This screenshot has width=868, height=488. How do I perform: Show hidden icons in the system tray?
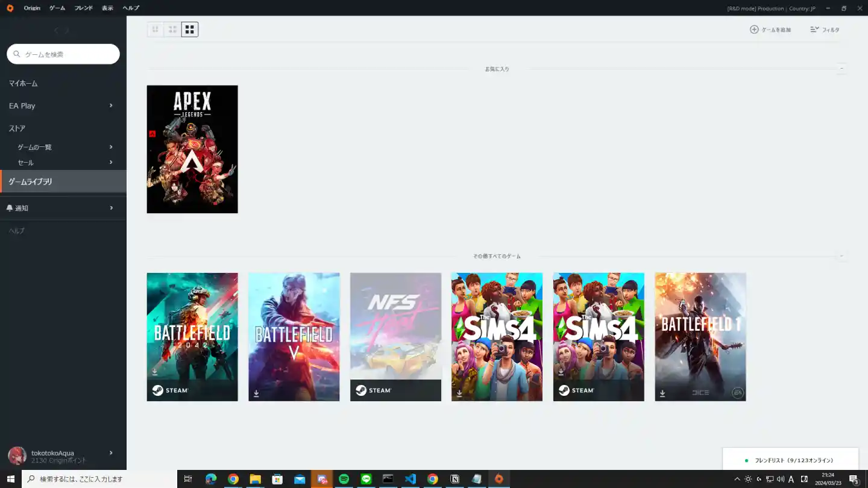click(x=737, y=479)
